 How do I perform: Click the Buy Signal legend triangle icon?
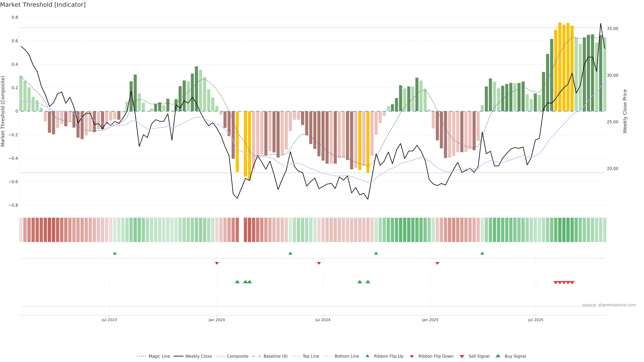coord(498,356)
